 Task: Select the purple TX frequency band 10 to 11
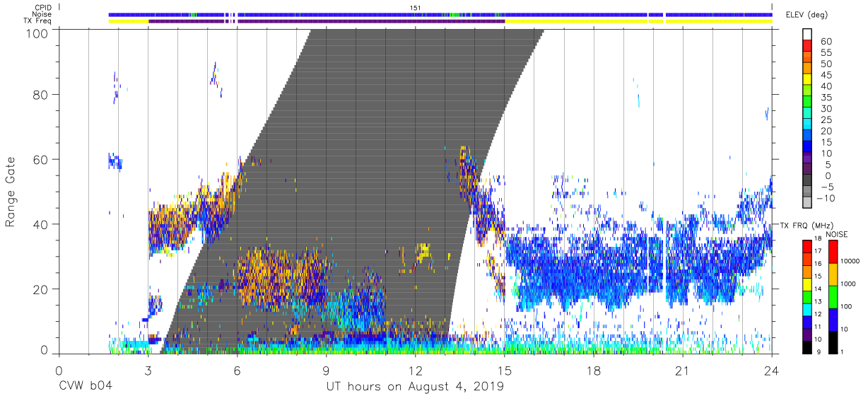tap(807, 333)
